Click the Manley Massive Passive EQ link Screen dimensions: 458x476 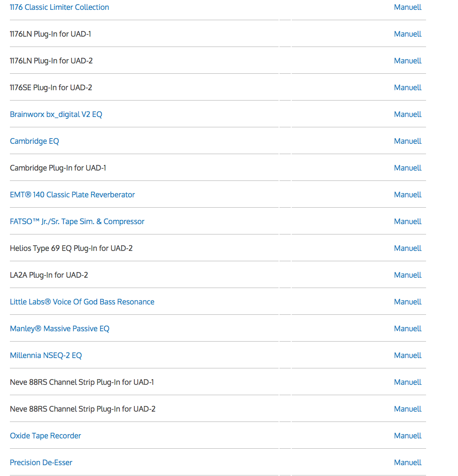[60, 328]
